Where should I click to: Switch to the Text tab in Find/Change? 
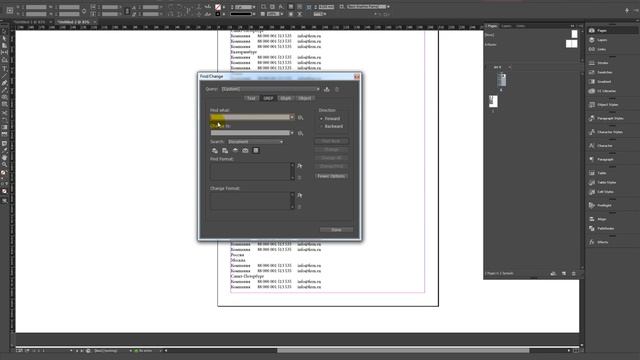(251, 98)
